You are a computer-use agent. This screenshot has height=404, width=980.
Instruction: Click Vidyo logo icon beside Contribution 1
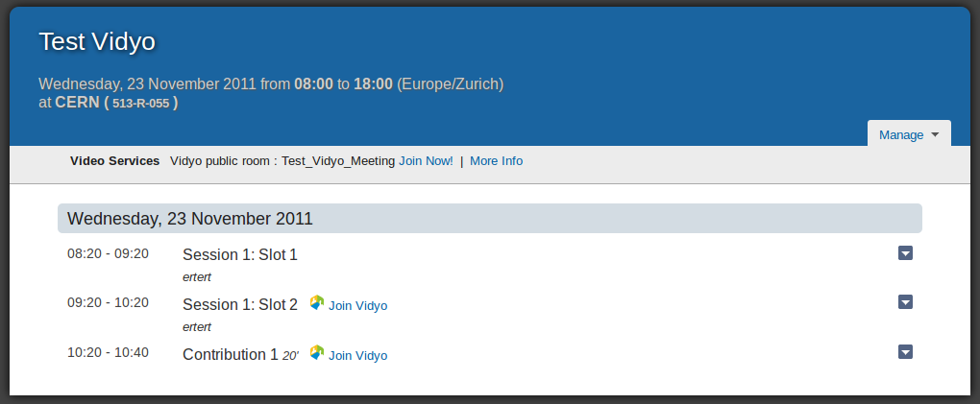click(x=317, y=353)
